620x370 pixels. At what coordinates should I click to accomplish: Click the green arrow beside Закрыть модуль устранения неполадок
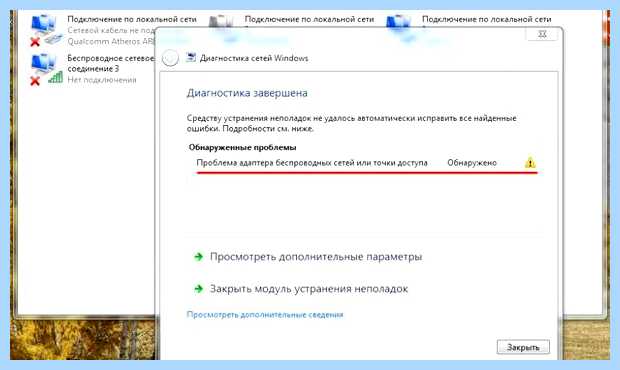[198, 289]
